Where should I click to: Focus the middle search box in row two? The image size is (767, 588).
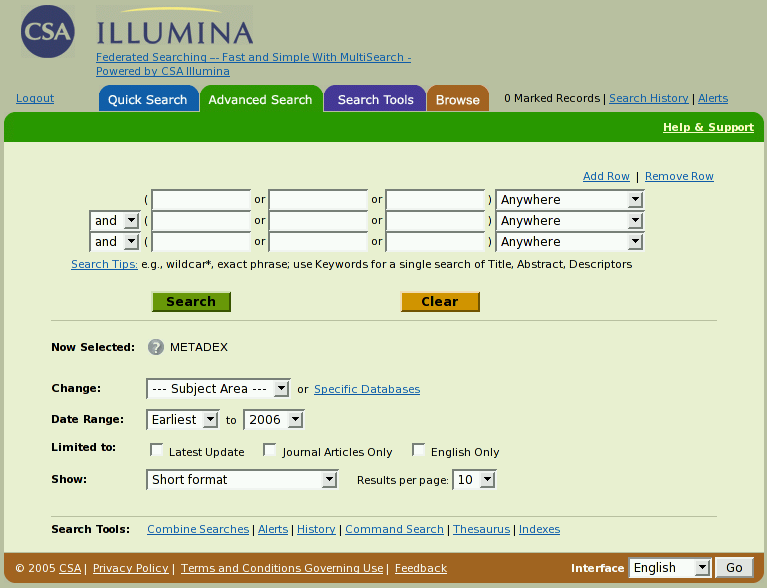coord(318,221)
